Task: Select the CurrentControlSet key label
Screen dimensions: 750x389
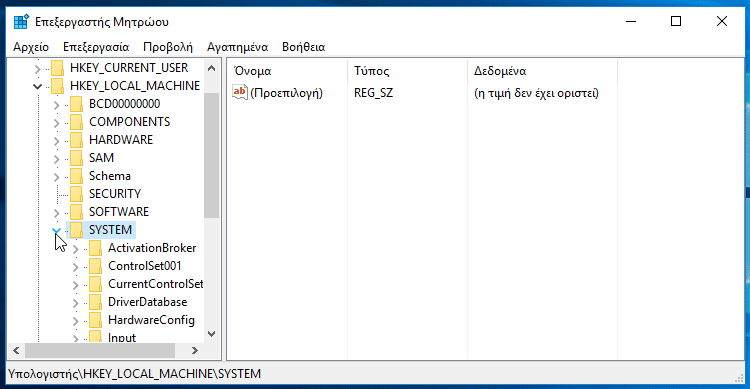Action: click(155, 284)
